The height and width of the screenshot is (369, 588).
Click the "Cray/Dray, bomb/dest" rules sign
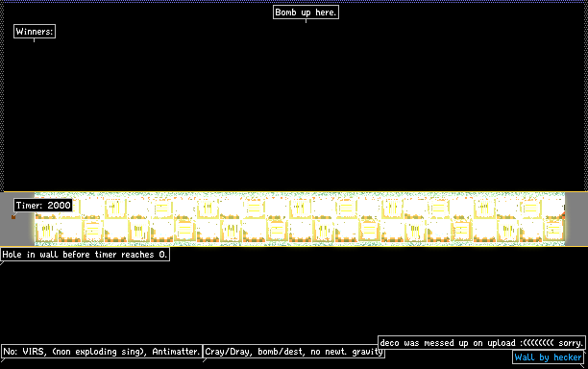tap(294, 352)
